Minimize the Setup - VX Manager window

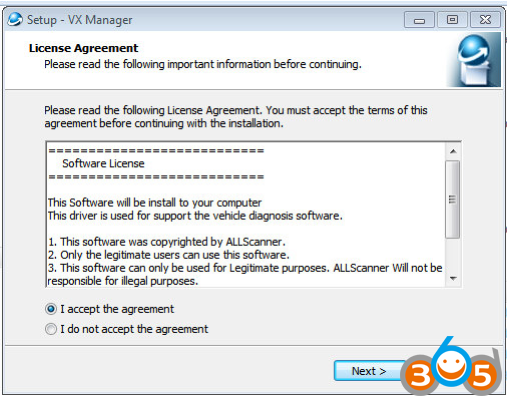(419, 20)
